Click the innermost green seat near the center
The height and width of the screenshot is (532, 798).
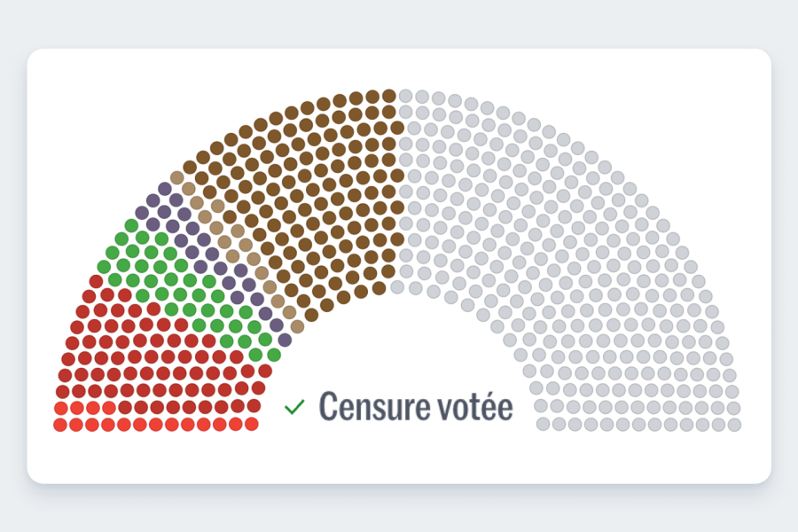click(273, 355)
